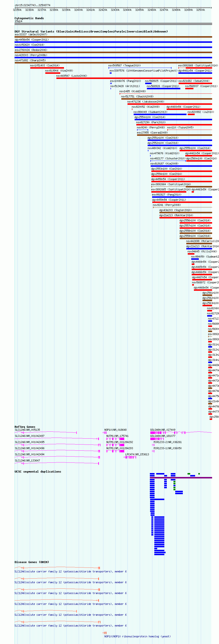The width and height of the screenshot is (219, 644).
Task: Open nsv110 (Tuzun2005) variant
Action: (x=189, y=130)
